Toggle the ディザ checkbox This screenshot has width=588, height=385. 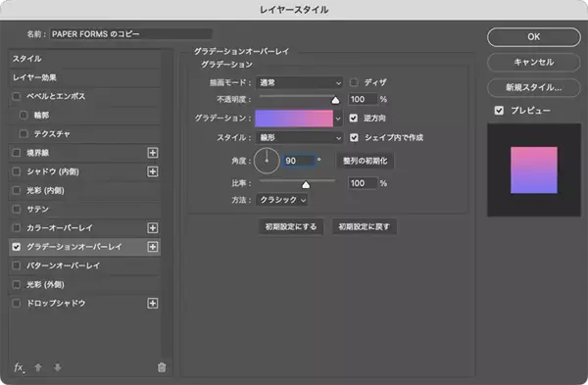(x=354, y=82)
